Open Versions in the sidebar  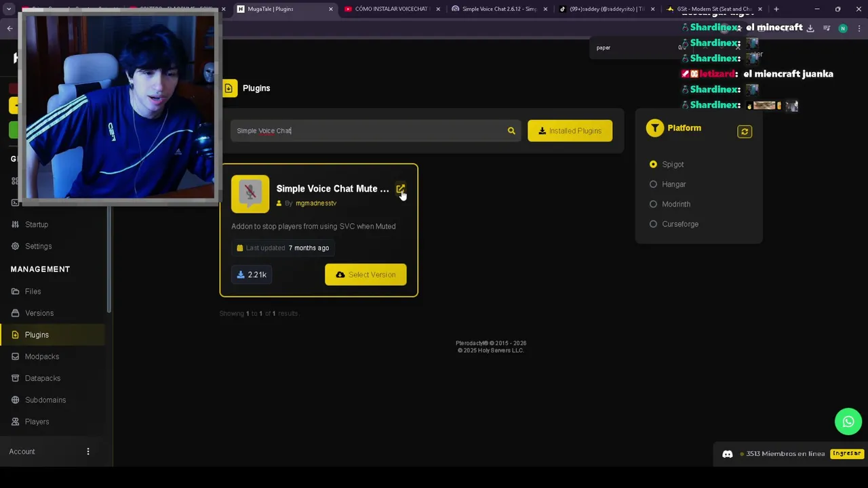(x=39, y=313)
